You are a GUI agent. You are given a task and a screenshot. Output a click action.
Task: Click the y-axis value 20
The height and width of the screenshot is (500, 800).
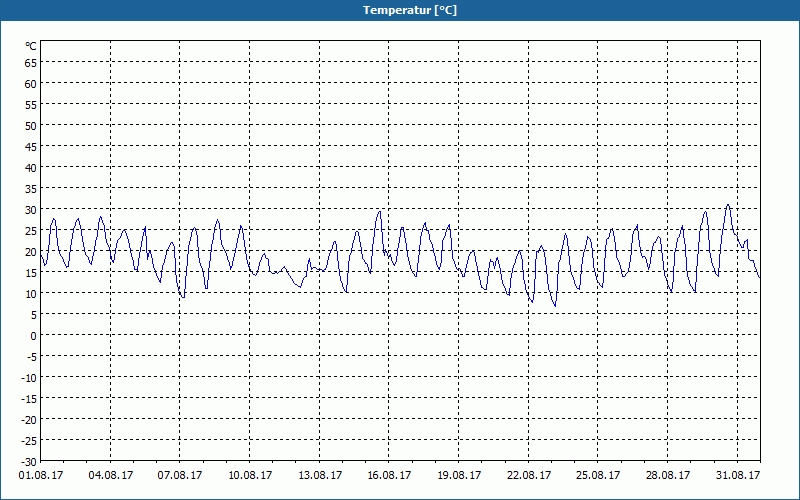pyautogui.click(x=31, y=252)
